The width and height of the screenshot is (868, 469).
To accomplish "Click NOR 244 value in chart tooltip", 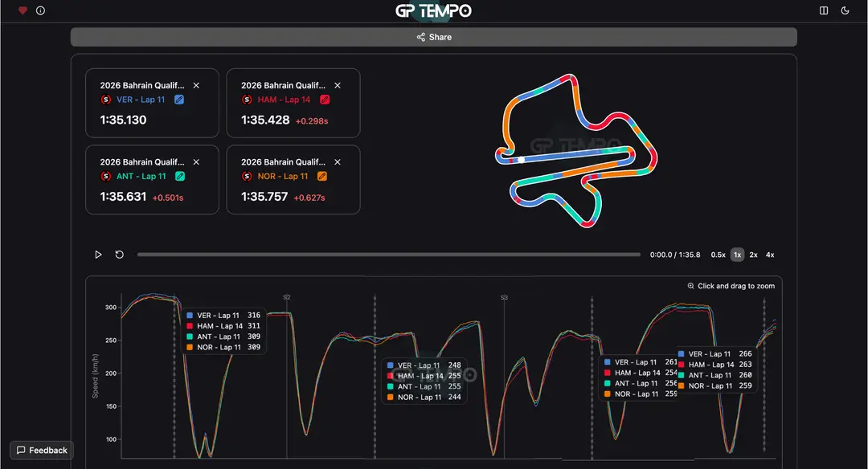I will click(454, 397).
